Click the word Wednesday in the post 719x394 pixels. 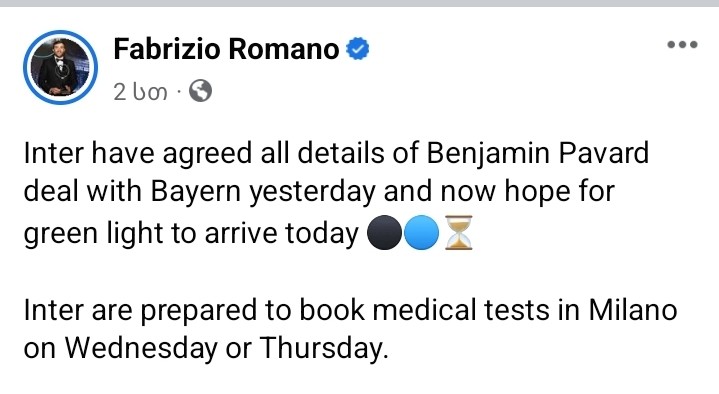click(x=141, y=348)
